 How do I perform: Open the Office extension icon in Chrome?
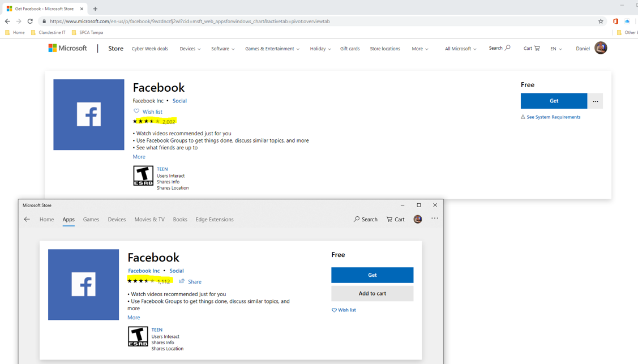pos(615,21)
